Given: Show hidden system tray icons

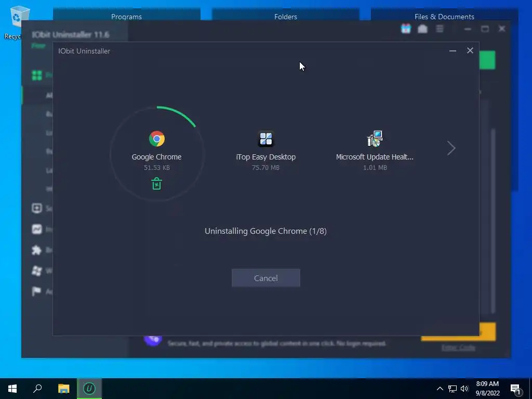Looking at the screenshot, I should tap(440, 389).
